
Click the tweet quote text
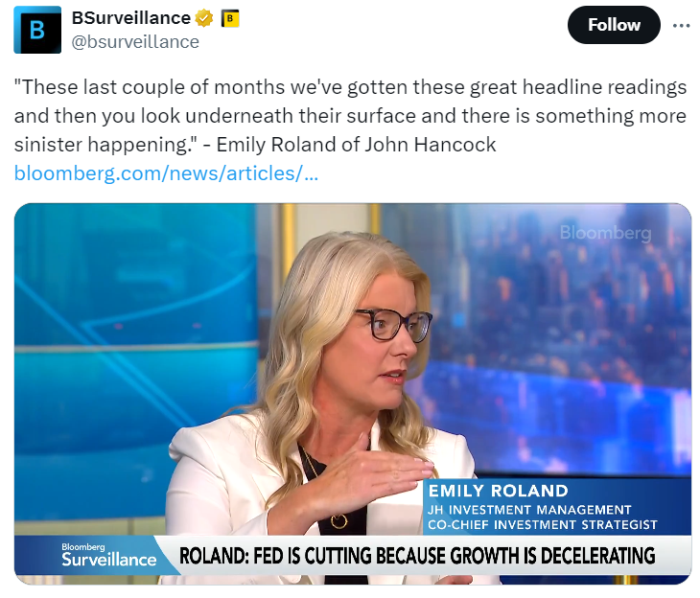click(x=350, y=116)
